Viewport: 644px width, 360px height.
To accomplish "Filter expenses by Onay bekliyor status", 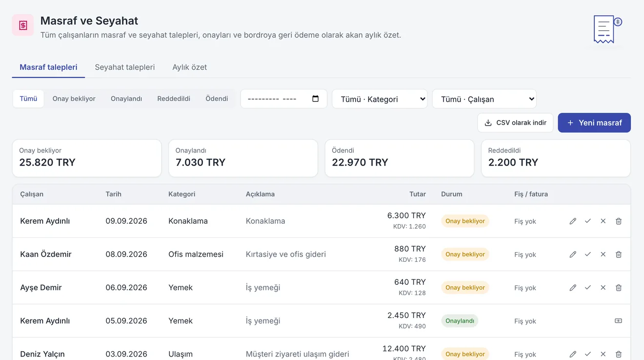I will point(74,99).
